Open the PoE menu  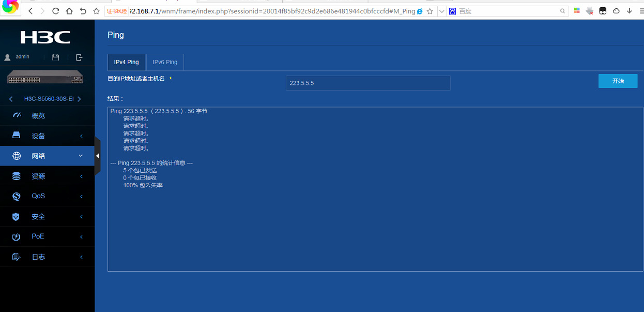[47, 236]
